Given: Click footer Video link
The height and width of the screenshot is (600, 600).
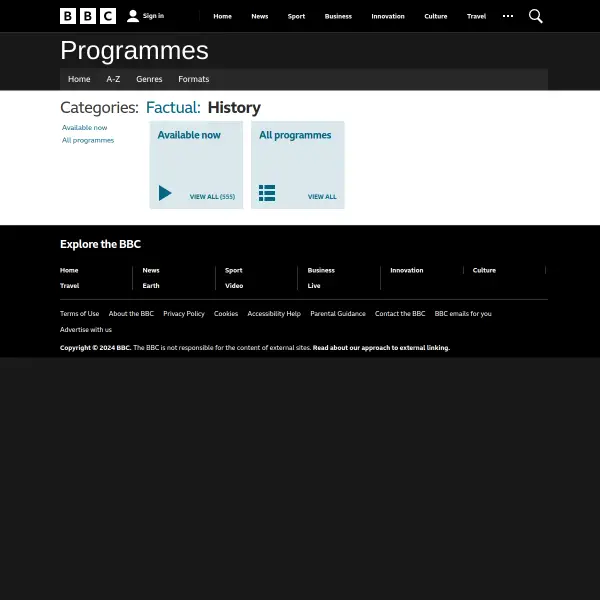Looking at the screenshot, I should tap(234, 285).
